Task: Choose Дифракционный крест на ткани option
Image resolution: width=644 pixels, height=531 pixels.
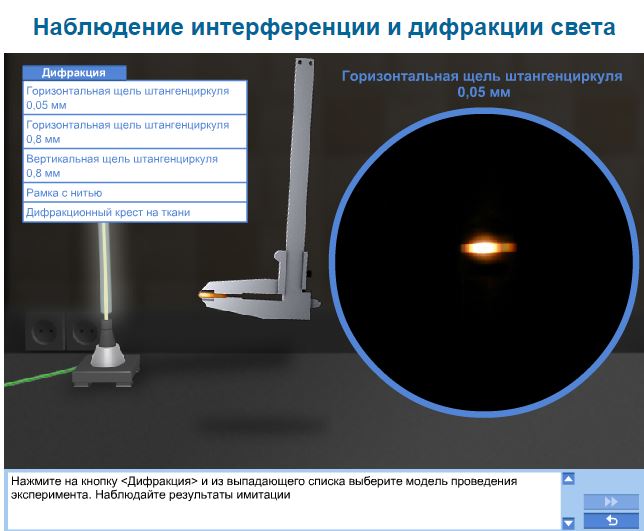Action: (135, 212)
